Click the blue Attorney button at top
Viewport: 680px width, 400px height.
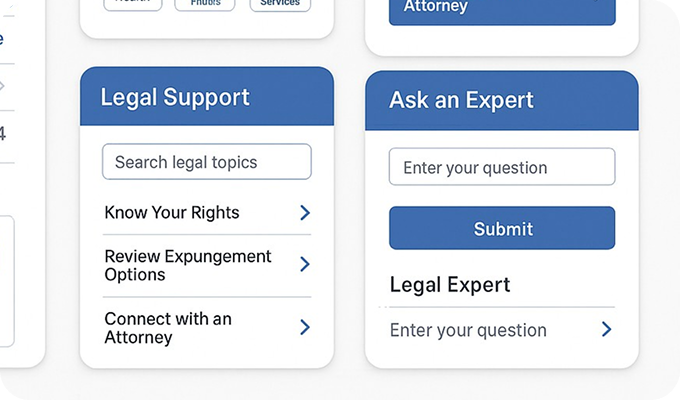(502, 9)
